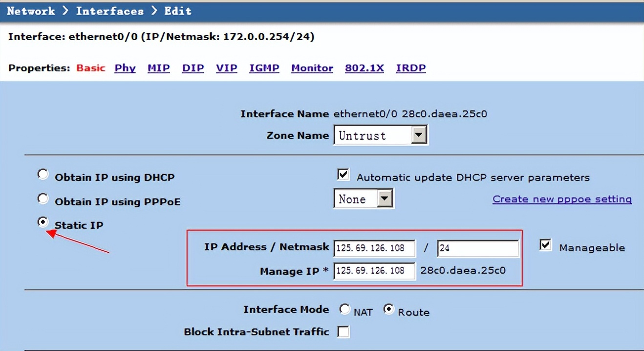
Task: Open the IGMP properties tab
Action: [x=264, y=68]
